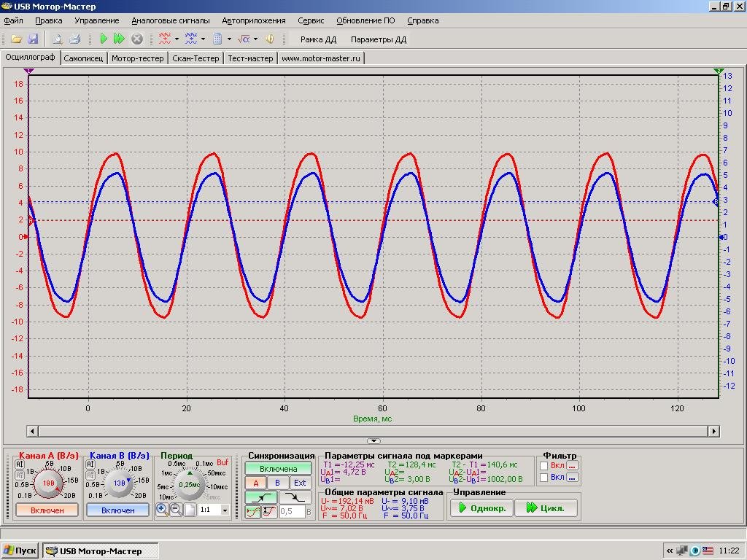Select channel A as sync source
The image size is (747, 560).
click(x=256, y=483)
